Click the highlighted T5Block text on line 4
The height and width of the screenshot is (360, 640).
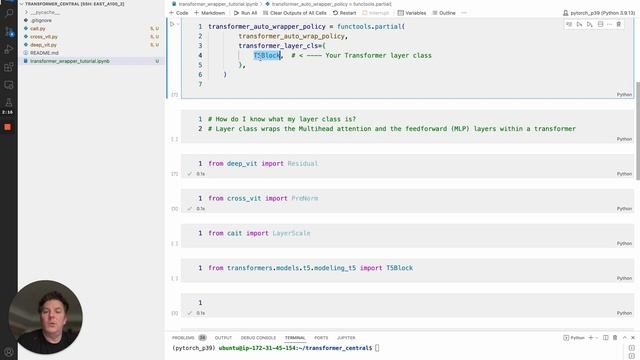[267, 56]
